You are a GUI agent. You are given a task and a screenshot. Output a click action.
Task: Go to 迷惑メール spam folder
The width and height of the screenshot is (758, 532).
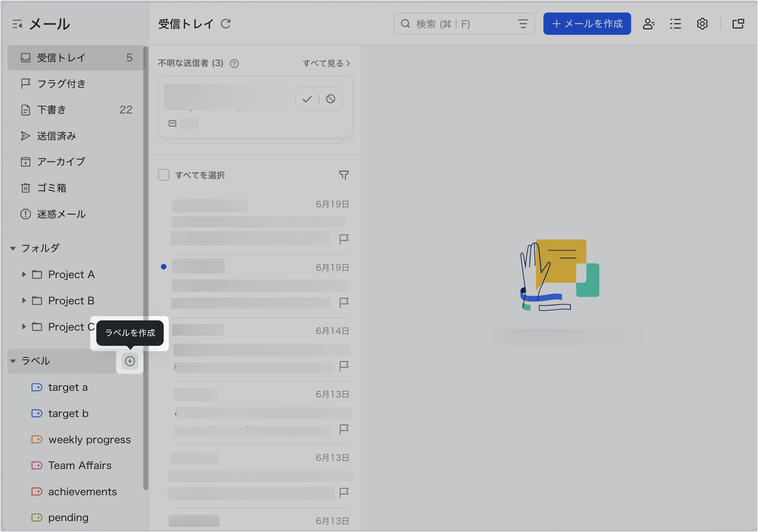coord(61,214)
